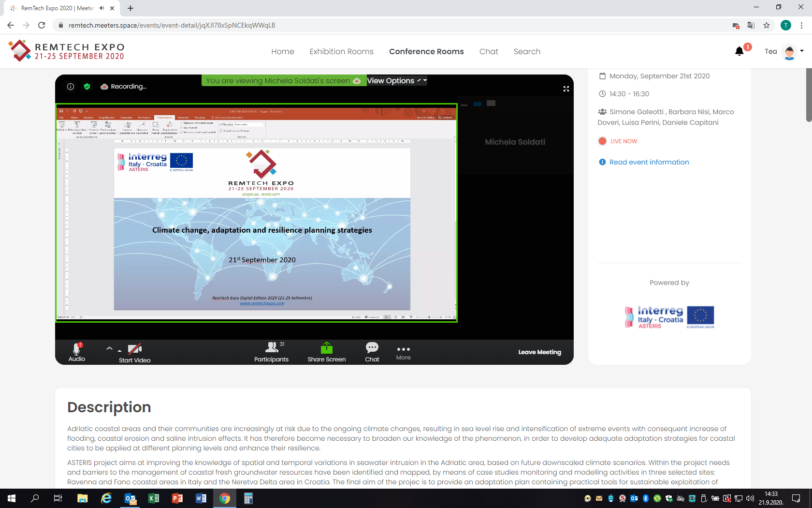The height and width of the screenshot is (508, 812).
Task: Open PowerPoint from the taskbar
Action: pyautogui.click(x=177, y=498)
